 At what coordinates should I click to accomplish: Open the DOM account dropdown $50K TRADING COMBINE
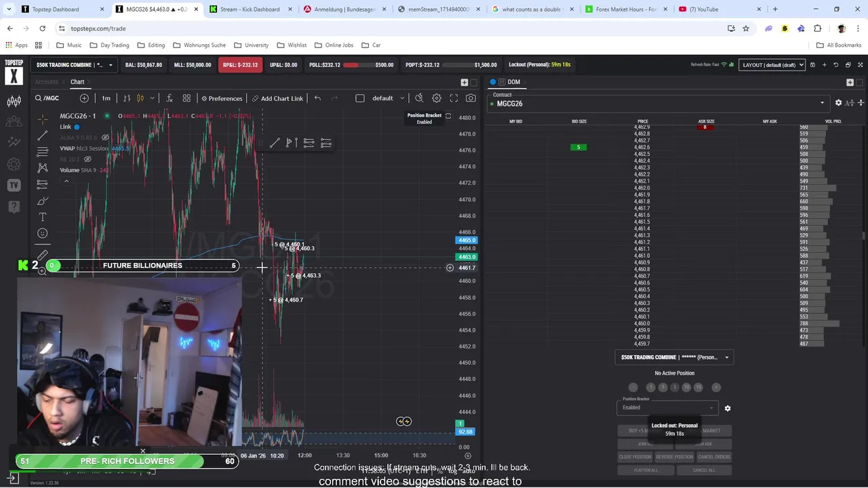tap(674, 357)
